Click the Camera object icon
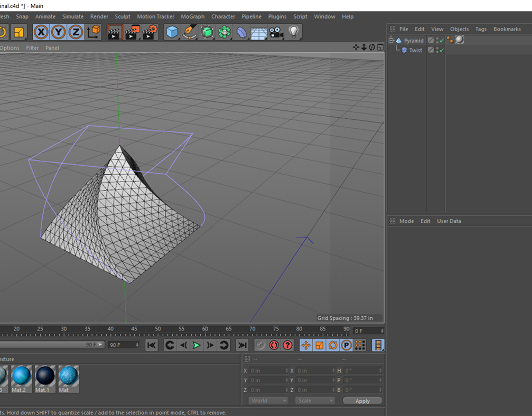532x416 pixels. tap(275, 33)
